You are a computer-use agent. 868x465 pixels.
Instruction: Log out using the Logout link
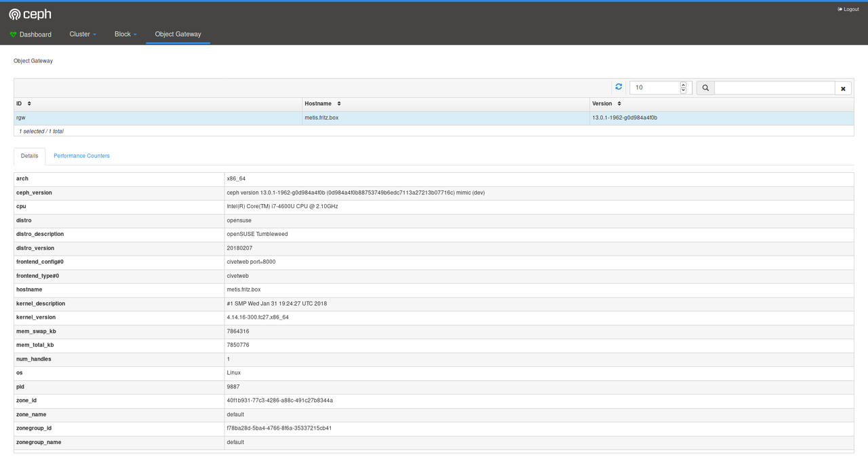click(848, 9)
